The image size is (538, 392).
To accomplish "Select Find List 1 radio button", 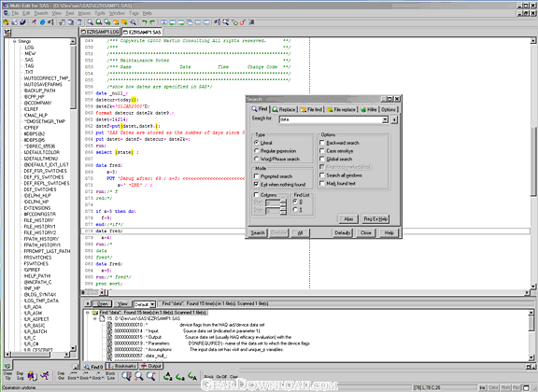I will (x=295, y=209).
